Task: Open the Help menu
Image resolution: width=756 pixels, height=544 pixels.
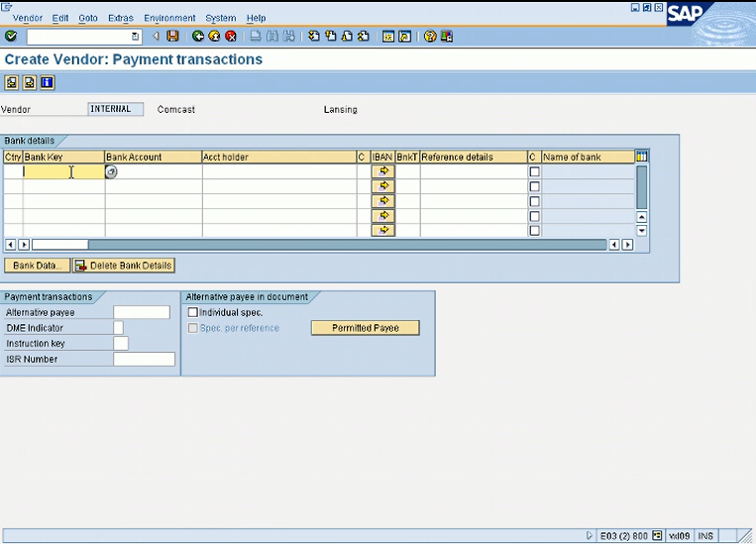Action: point(256,18)
